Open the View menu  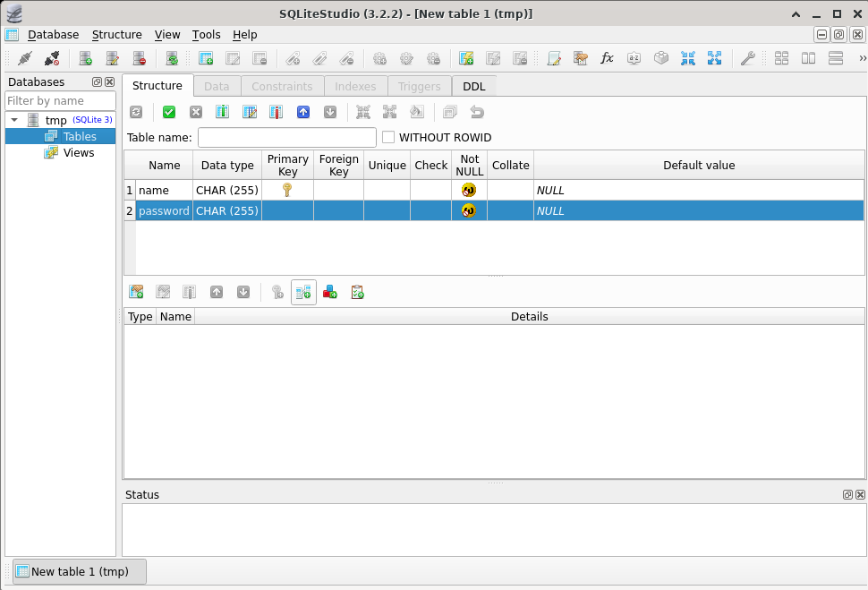tap(167, 34)
